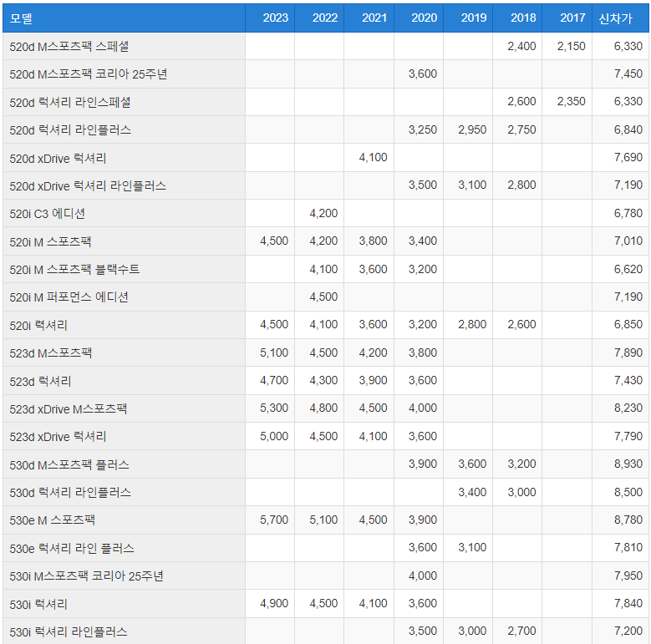Click 2017 price 2,350 in 520d 라인스페셜 row

click(571, 102)
